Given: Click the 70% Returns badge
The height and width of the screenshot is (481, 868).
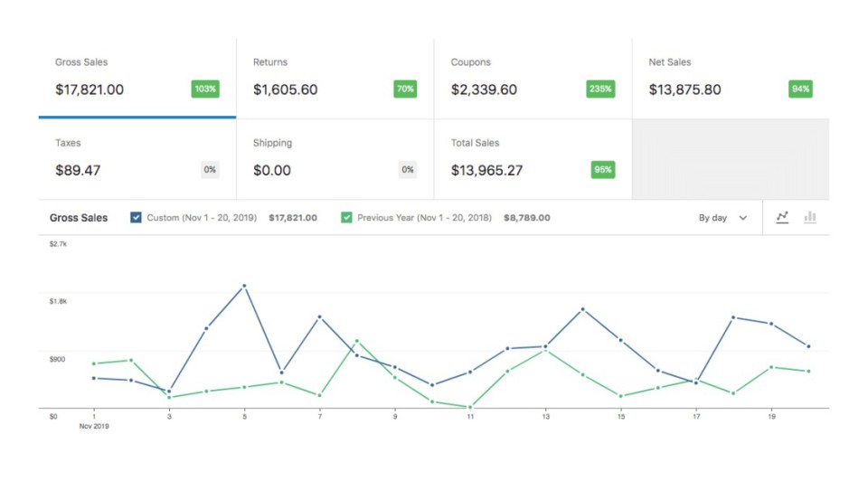Looking at the screenshot, I should [405, 90].
